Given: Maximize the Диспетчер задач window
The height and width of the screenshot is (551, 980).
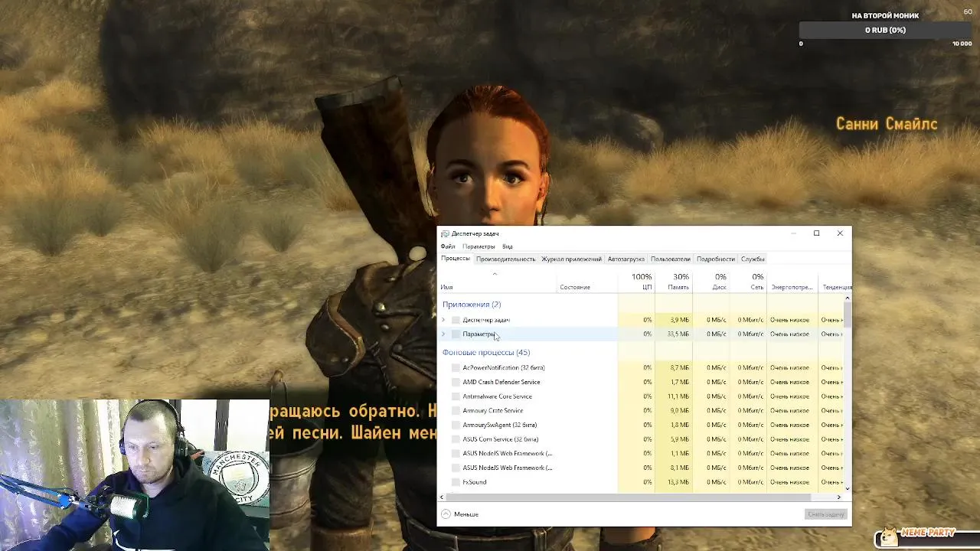Looking at the screenshot, I should coord(816,233).
